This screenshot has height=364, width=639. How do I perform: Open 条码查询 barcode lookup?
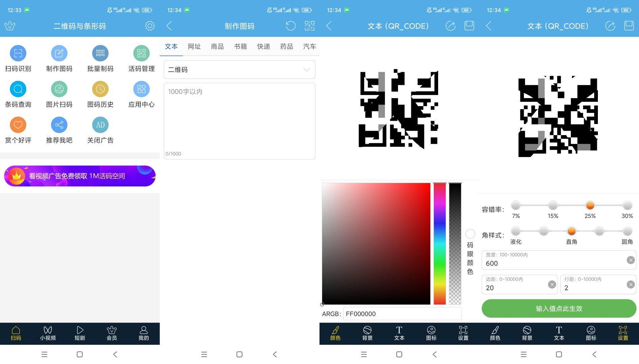18,89
